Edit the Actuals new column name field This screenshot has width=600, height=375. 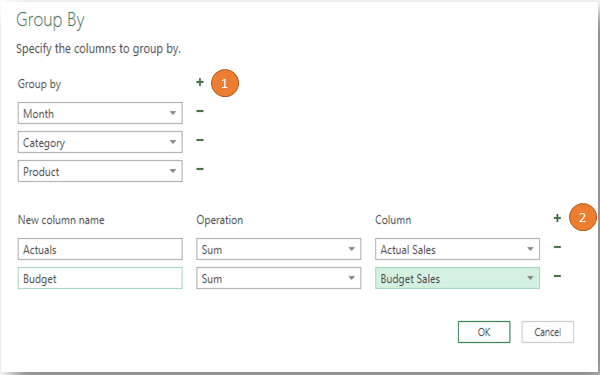pyautogui.click(x=100, y=249)
